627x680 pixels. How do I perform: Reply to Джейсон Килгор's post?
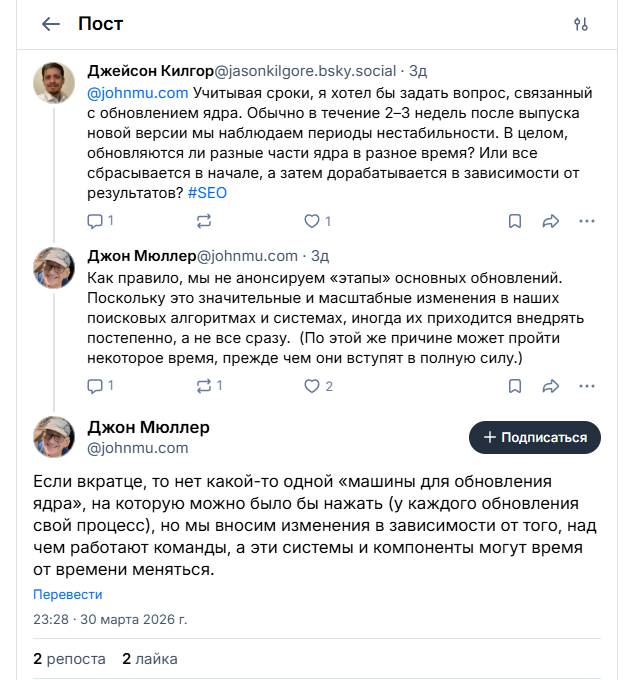(x=96, y=220)
